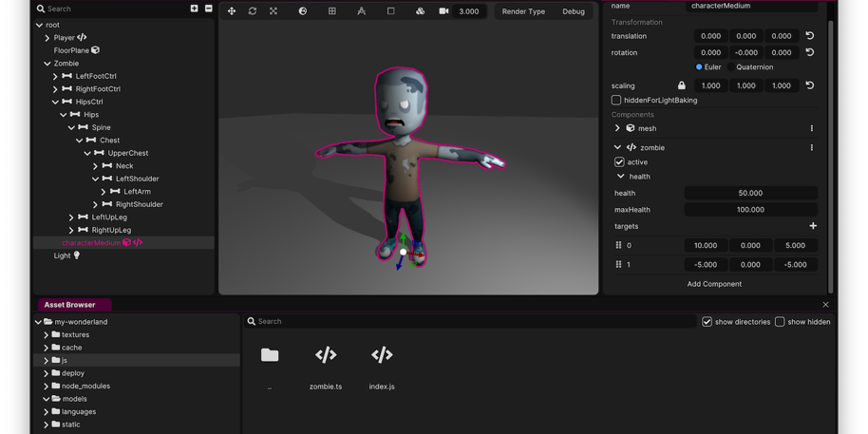Select the translate move tool
Image resolution: width=868 pixels, height=434 pixels.
(x=232, y=11)
